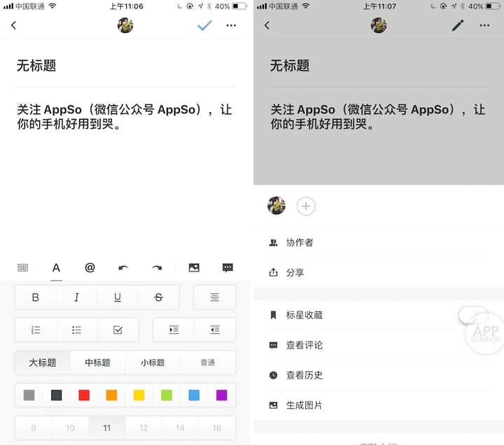Screen dimensions: 504x445
Task: Choose font size 14
Action: [180, 428]
